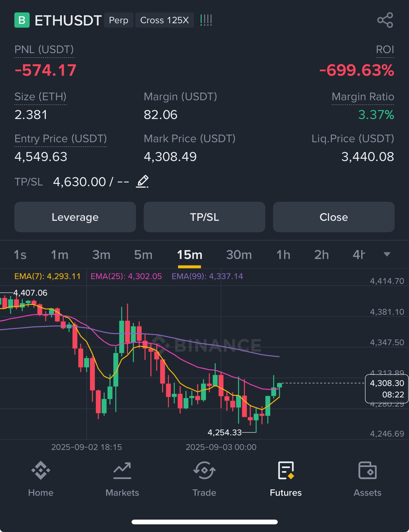Expand more timeframes dropdown arrow

pos(387,254)
